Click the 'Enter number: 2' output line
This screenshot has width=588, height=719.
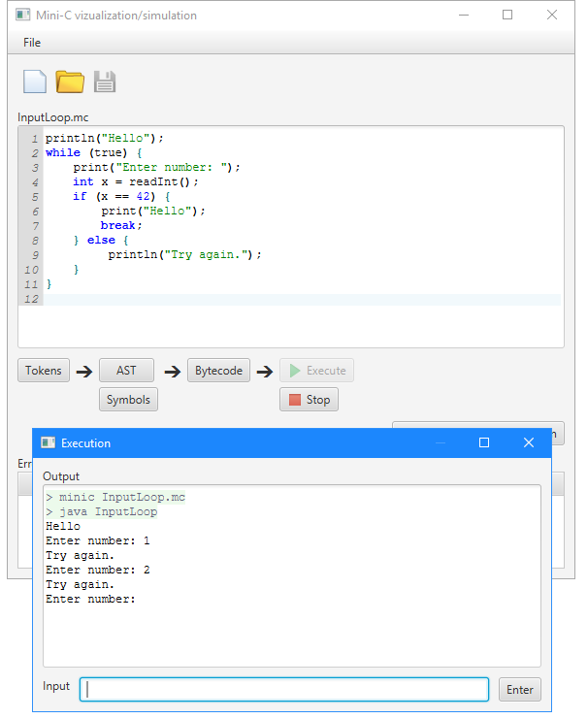(x=98, y=570)
